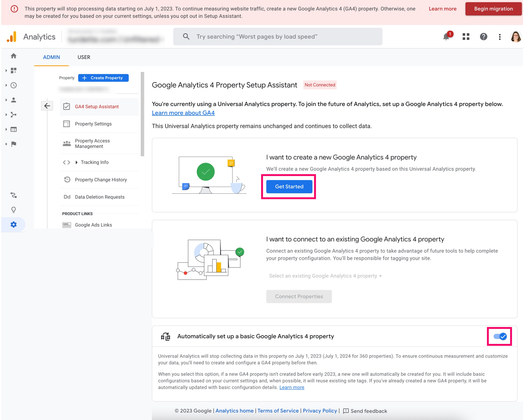Open Property Settings menu item

99,124
